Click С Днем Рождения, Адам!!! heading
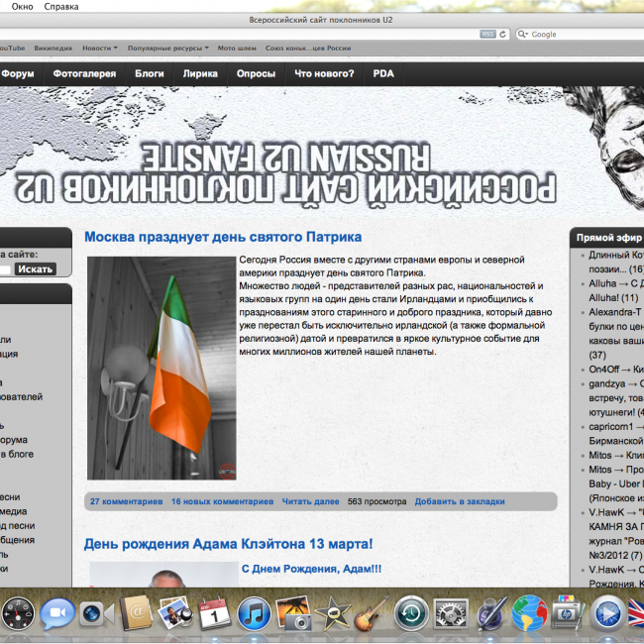The width and height of the screenshot is (644, 644). (311, 569)
